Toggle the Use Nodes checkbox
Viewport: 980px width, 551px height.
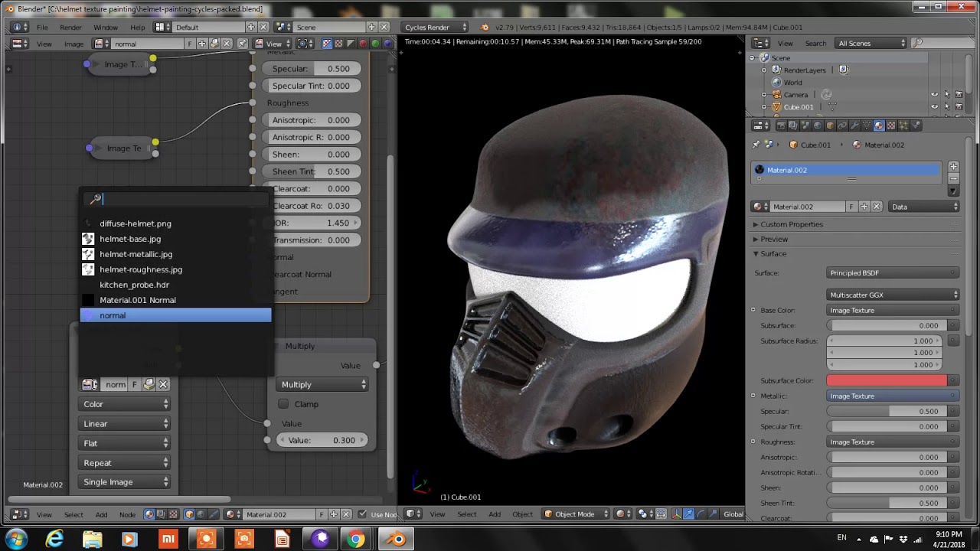click(x=363, y=514)
